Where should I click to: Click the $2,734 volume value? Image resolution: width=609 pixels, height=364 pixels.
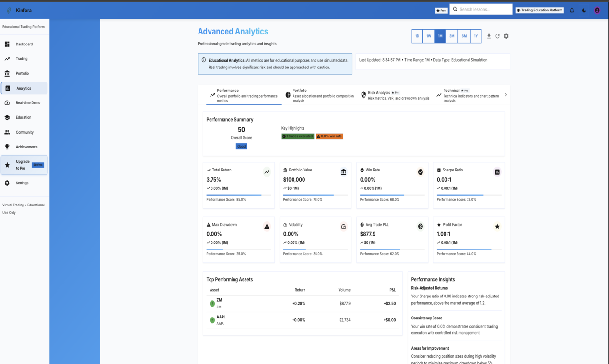point(345,320)
